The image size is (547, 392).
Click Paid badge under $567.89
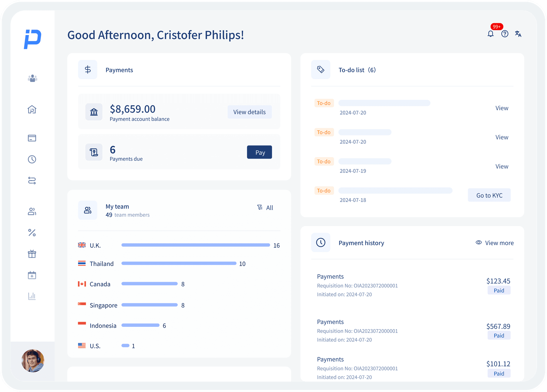point(499,336)
